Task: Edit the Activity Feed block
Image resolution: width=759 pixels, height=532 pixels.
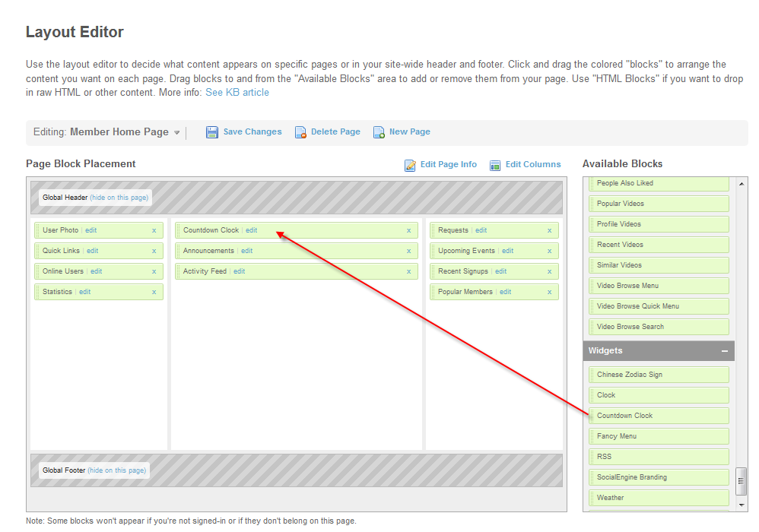Action: coord(239,271)
